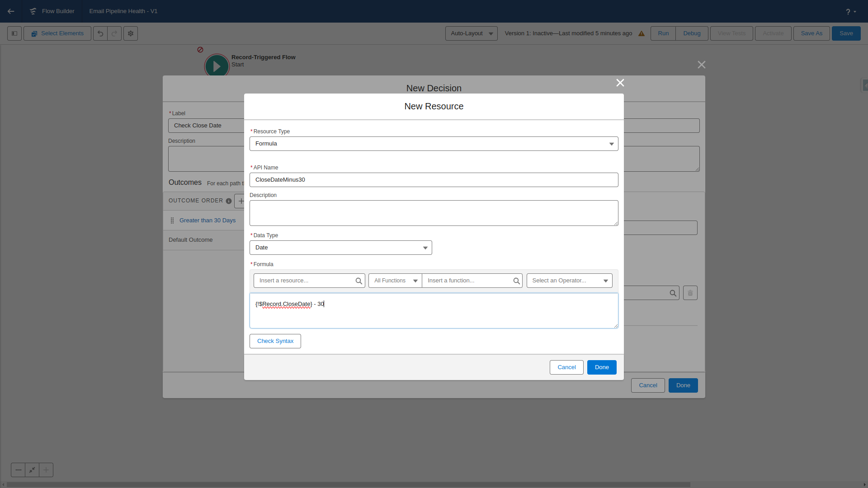868x488 pixels.
Task: Open the Data Type Date dropdown
Action: pyautogui.click(x=340, y=248)
